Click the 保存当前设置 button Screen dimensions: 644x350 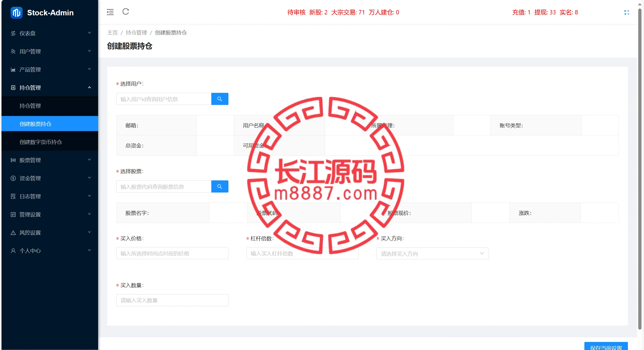pyautogui.click(x=606, y=346)
